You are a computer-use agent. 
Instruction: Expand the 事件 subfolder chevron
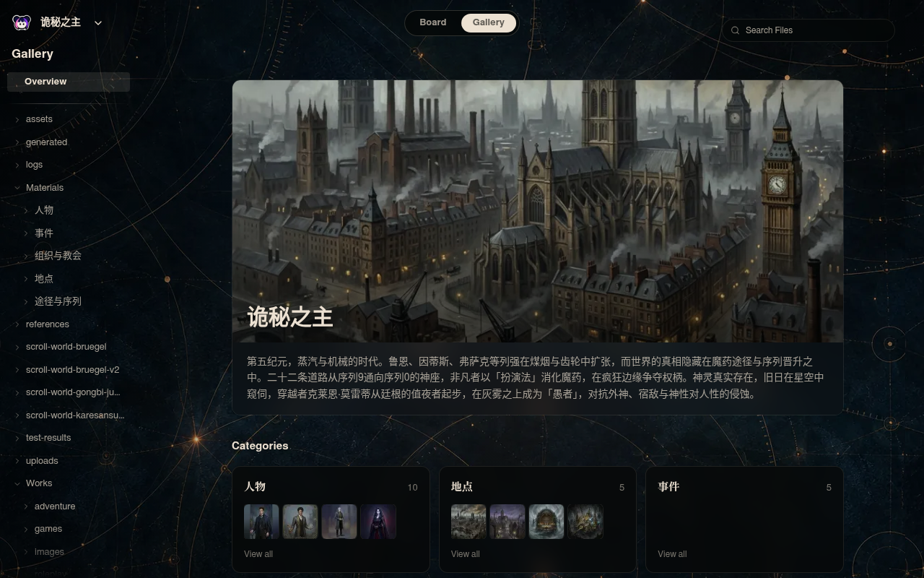click(x=27, y=233)
